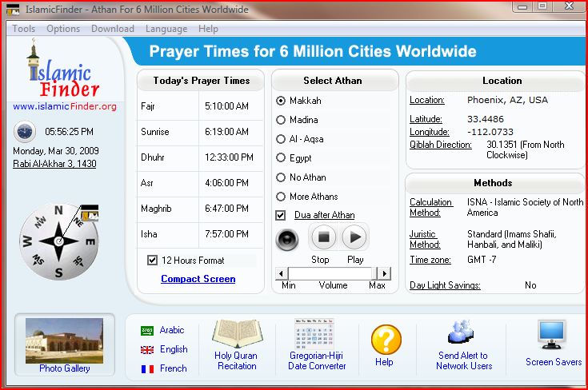This screenshot has height=390, width=588.
Task: Click the Juristic Method: label
Action: pos(425,239)
